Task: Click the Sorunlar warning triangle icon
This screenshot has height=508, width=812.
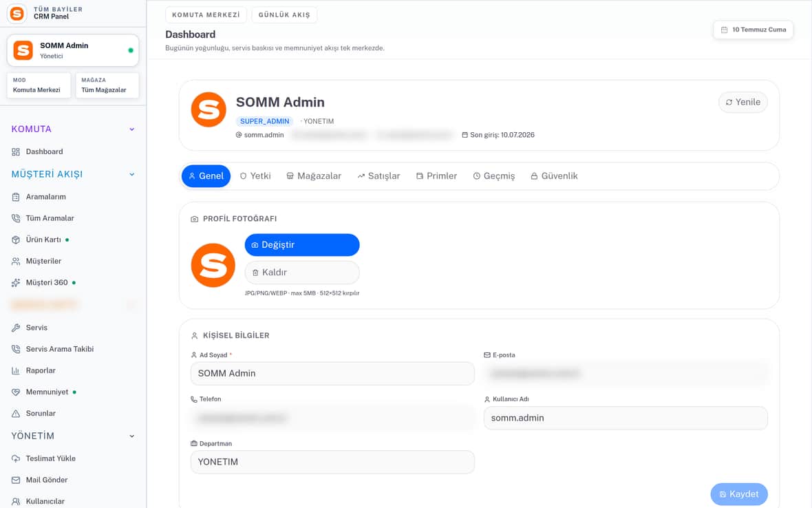Action: (x=16, y=413)
